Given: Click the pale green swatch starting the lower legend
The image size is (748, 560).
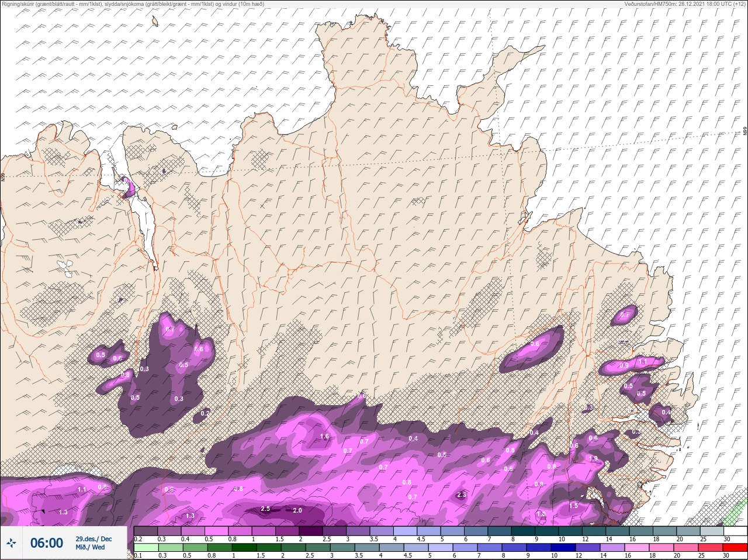Looking at the screenshot, I should 146,547.
